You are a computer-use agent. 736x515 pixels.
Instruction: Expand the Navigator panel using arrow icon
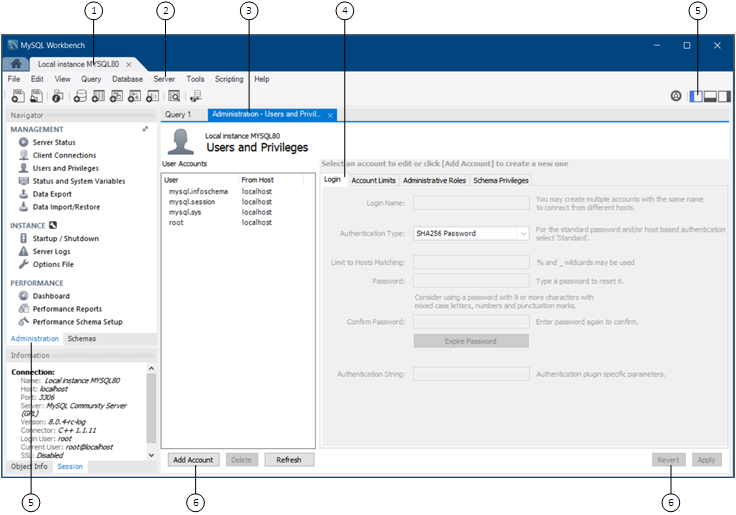point(145,129)
